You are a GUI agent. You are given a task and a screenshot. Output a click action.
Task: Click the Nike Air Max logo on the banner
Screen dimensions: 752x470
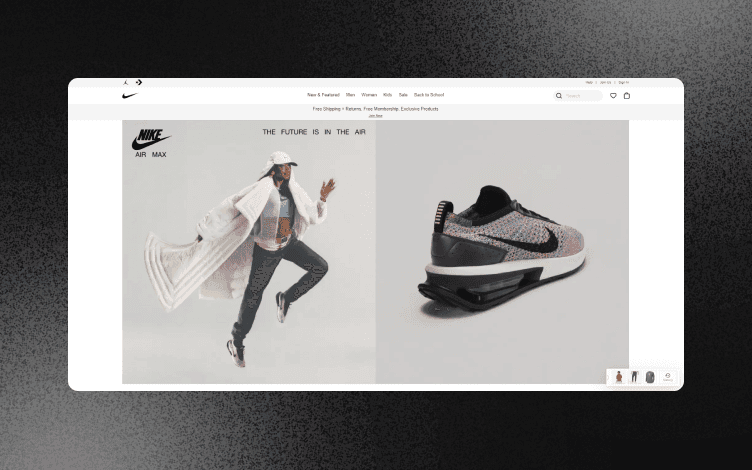(x=151, y=143)
